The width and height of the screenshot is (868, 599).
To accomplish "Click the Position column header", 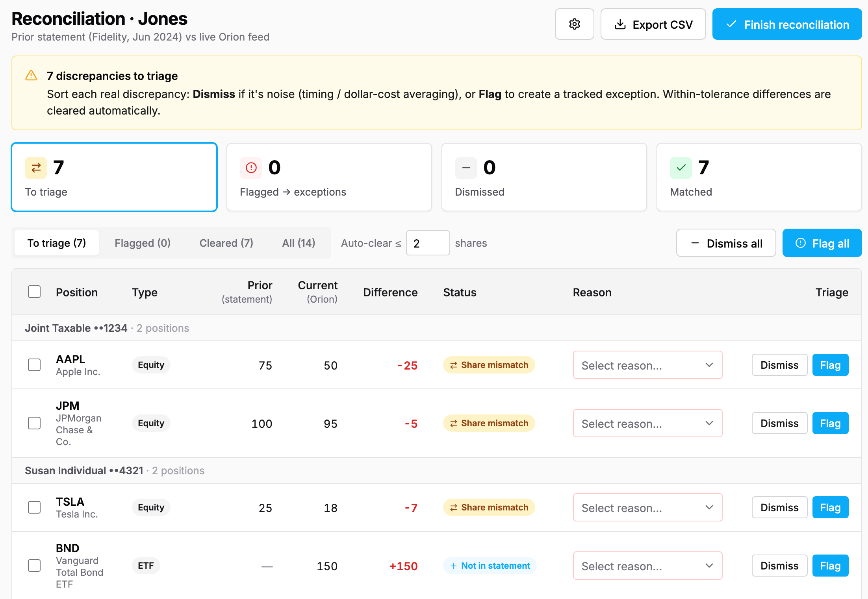I will pyautogui.click(x=77, y=292).
